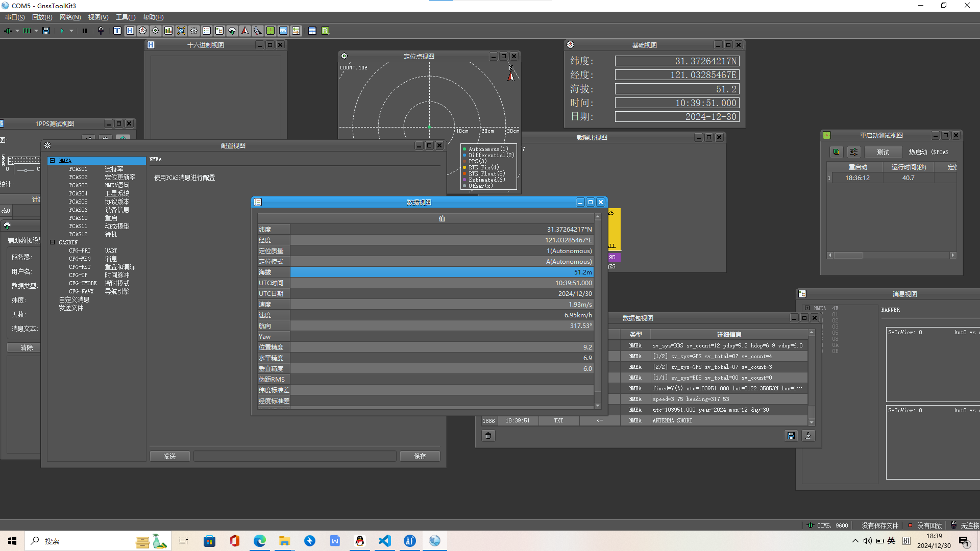The image size is (980, 551).
Task: Click the serial port connect icon
Action: 8,31
